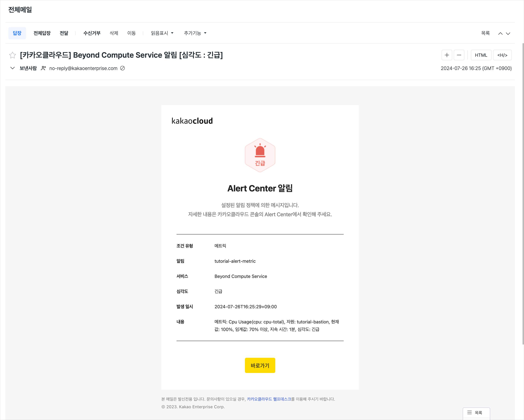Click the yellow 바로가기 button
The image size is (524, 420).
pyautogui.click(x=260, y=365)
